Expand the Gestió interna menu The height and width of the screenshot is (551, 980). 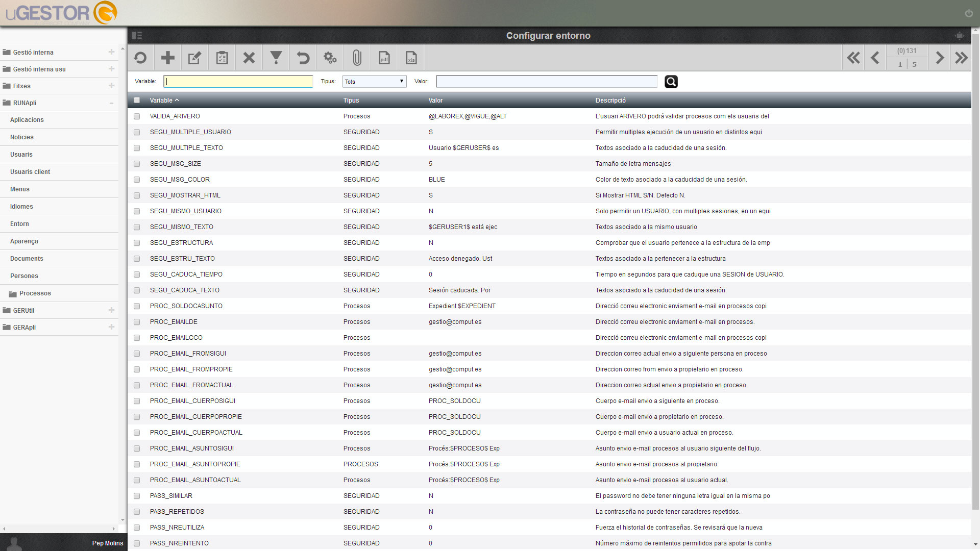111,52
